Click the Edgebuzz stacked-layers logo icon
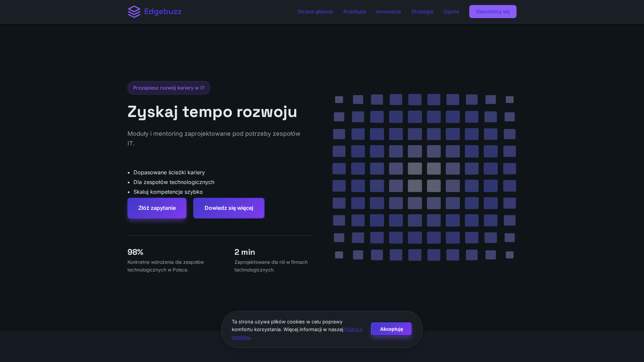 pos(134,12)
